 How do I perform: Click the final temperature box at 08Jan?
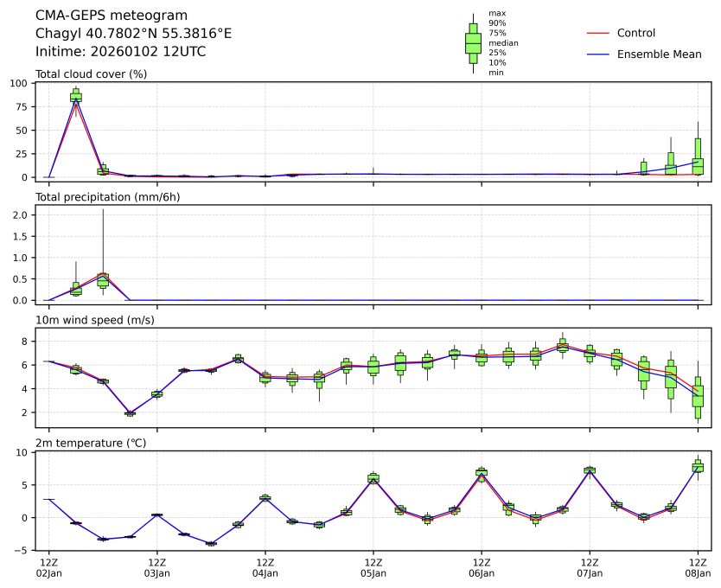(x=698, y=467)
